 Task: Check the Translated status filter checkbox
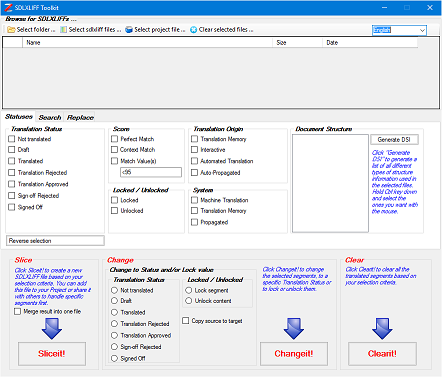(x=12, y=161)
